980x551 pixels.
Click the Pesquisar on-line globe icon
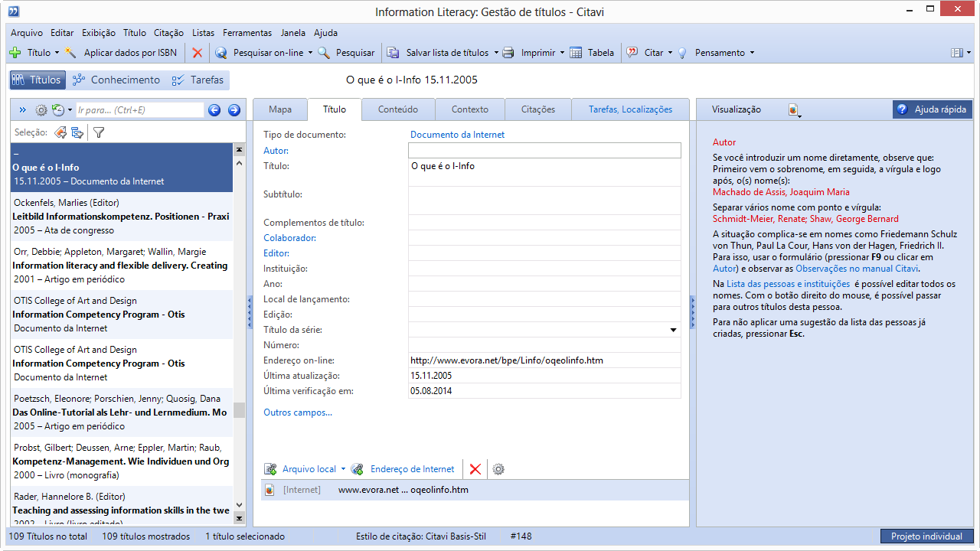point(221,53)
